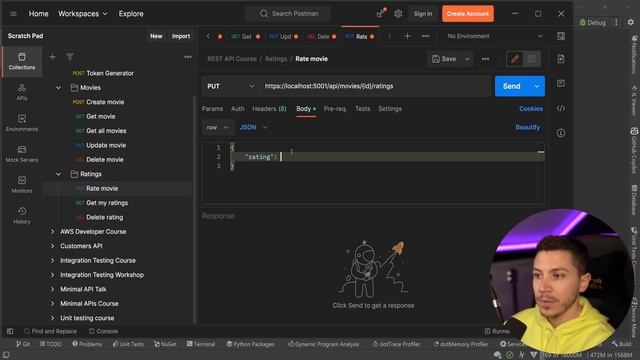Switch to the Auth tab
Screen dimensions: 640x360
coord(238,109)
